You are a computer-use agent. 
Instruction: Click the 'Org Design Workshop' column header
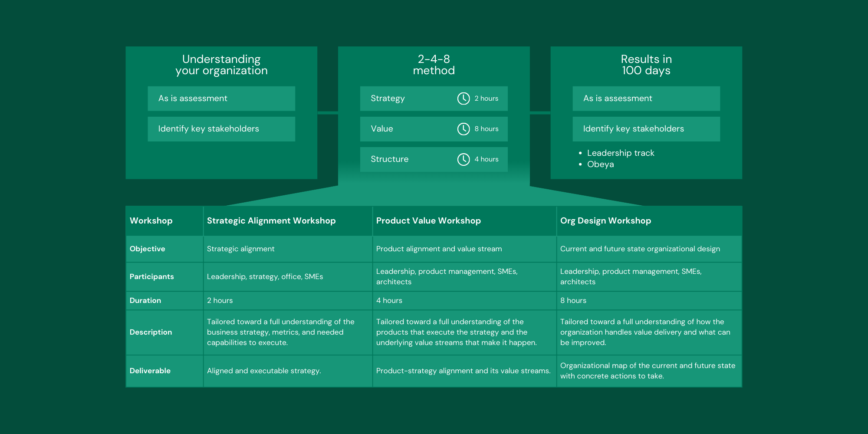pos(649,221)
